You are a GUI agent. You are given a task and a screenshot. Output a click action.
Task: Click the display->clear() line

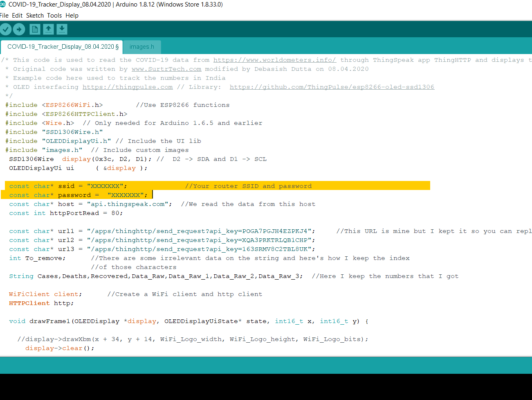tap(60, 348)
